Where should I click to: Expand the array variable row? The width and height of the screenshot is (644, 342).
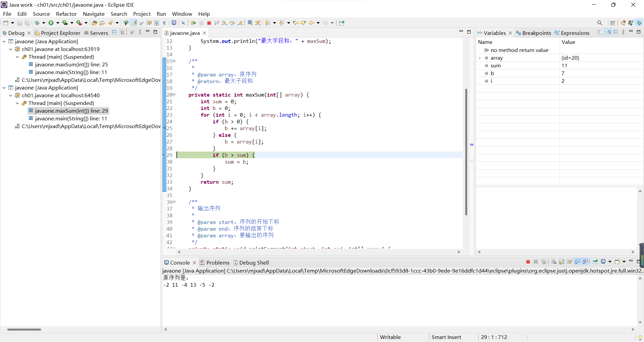[x=480, y=58]
